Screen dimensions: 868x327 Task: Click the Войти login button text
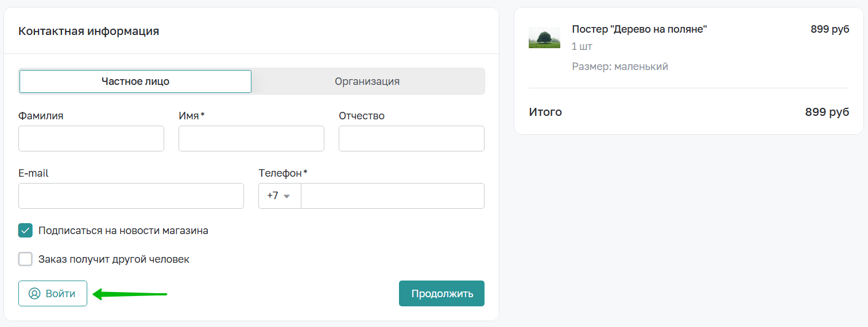tap(60, 294)
